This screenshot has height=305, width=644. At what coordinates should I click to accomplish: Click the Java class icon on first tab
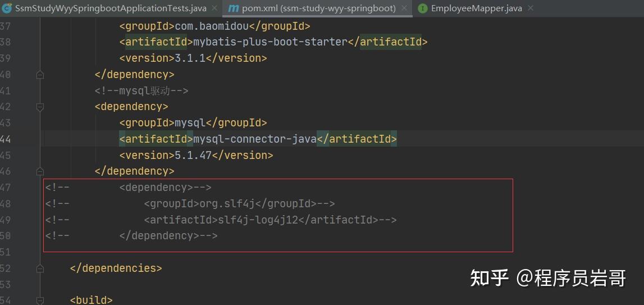(6, 8)
